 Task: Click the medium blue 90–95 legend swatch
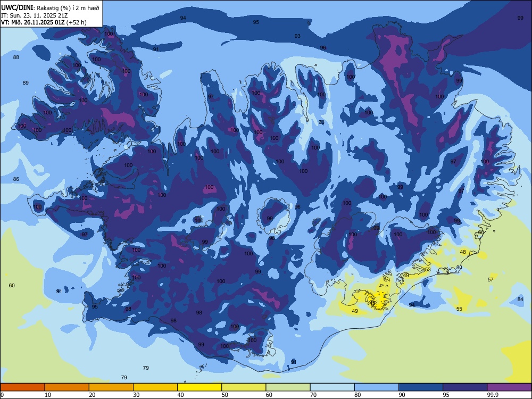(421, 387)
